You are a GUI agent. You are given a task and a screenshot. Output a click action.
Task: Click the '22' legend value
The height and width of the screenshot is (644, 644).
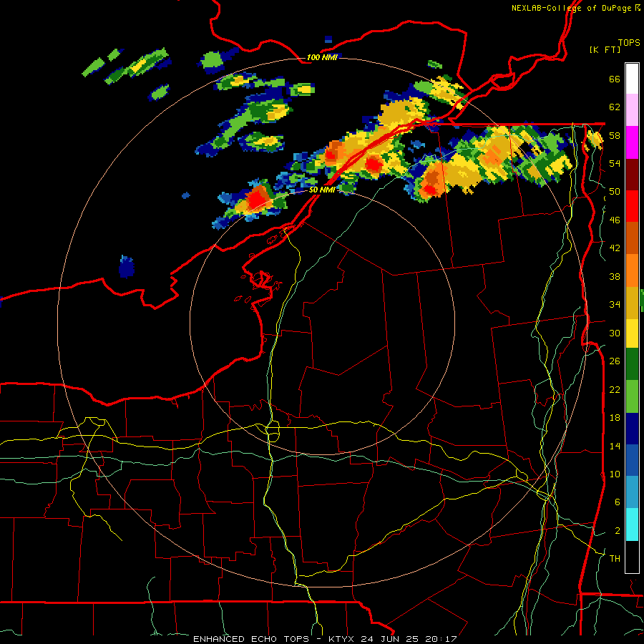pyautogui.click(x=615, y=389)
